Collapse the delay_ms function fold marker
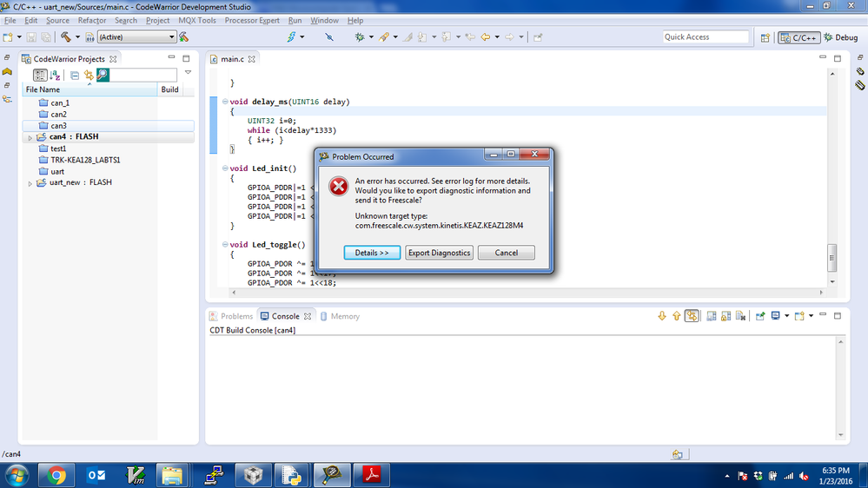Viewport: 868px width, 488px height. [225, 102]
